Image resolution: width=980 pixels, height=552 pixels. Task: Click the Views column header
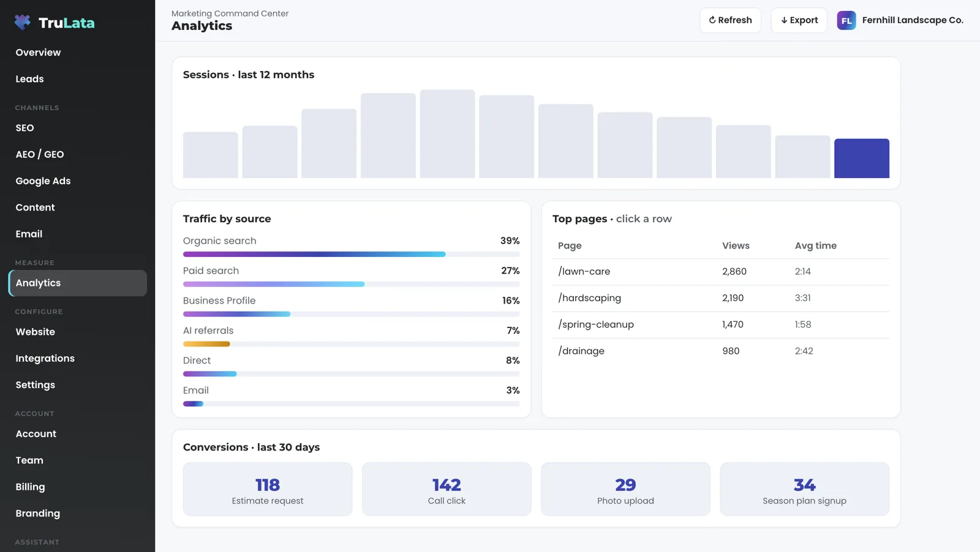click(736, 245)
